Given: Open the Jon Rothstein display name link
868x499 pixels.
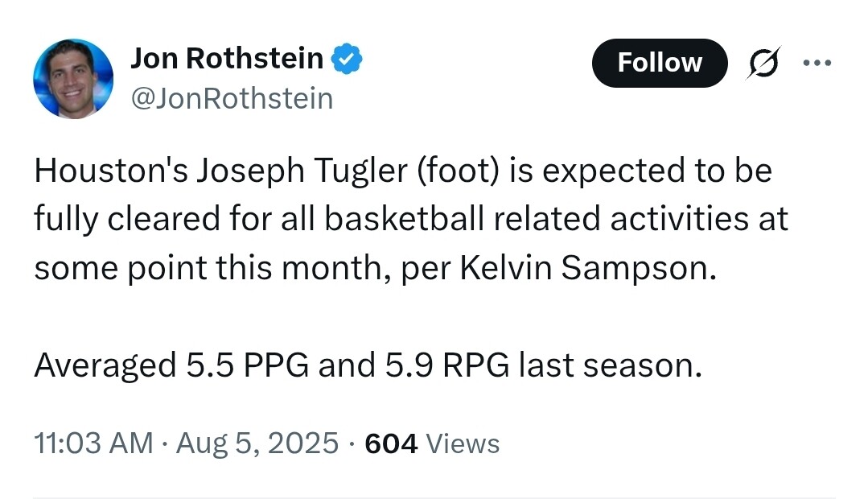Looking at the screenshot, I should (x=227, y=58).
